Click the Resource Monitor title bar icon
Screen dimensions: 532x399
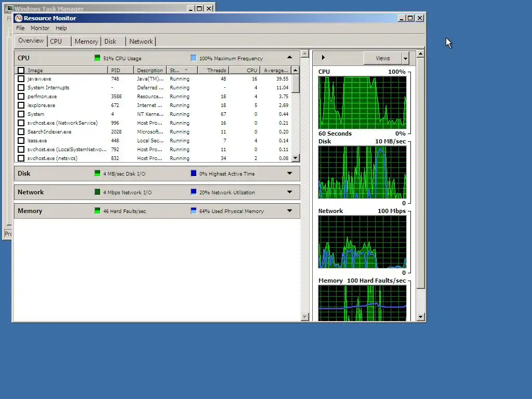pos(19,18)
